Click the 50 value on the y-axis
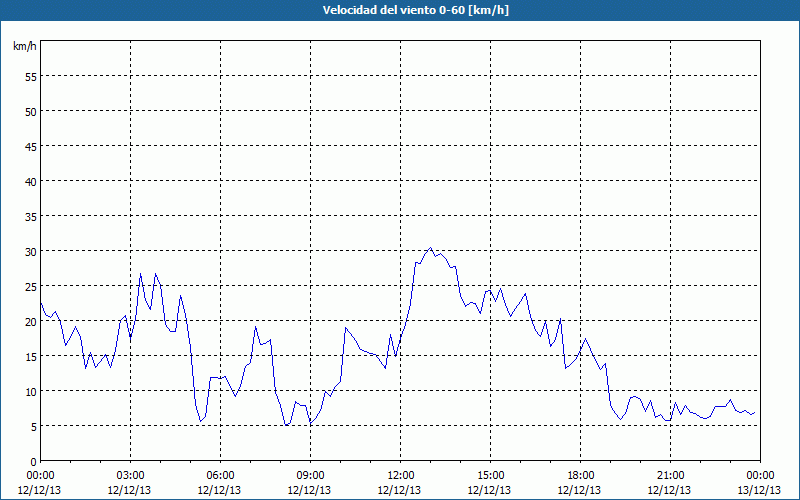This screenshot has width=800, height=500. (x=31, y=111)
